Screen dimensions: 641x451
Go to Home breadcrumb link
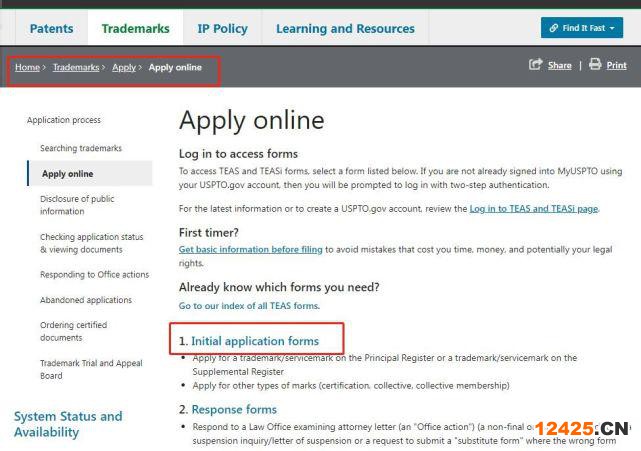(27, 68)
